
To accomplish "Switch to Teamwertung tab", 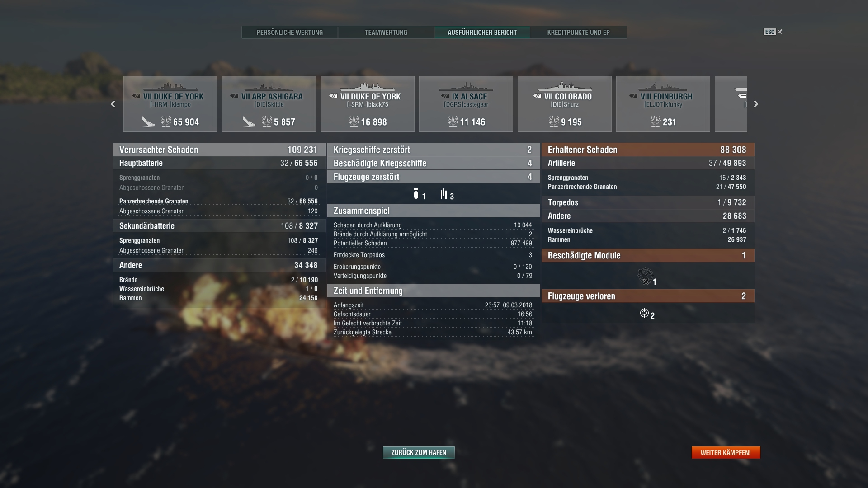I will [386, 33].
